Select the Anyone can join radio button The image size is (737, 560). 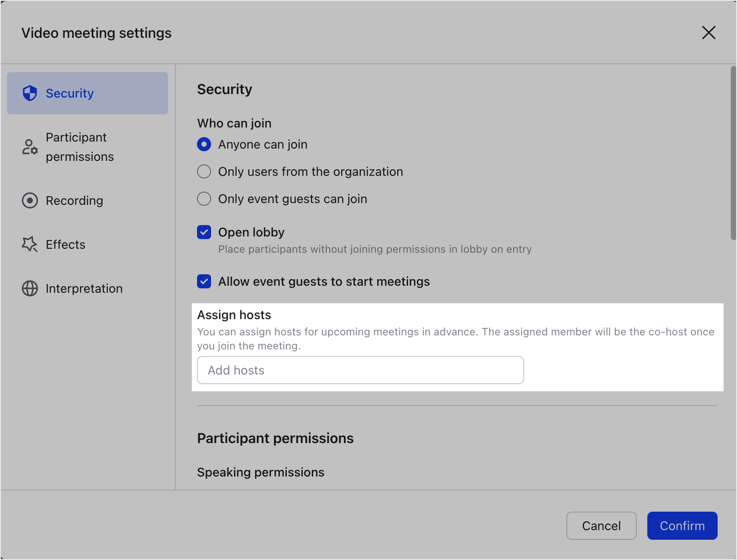point(204,144)
